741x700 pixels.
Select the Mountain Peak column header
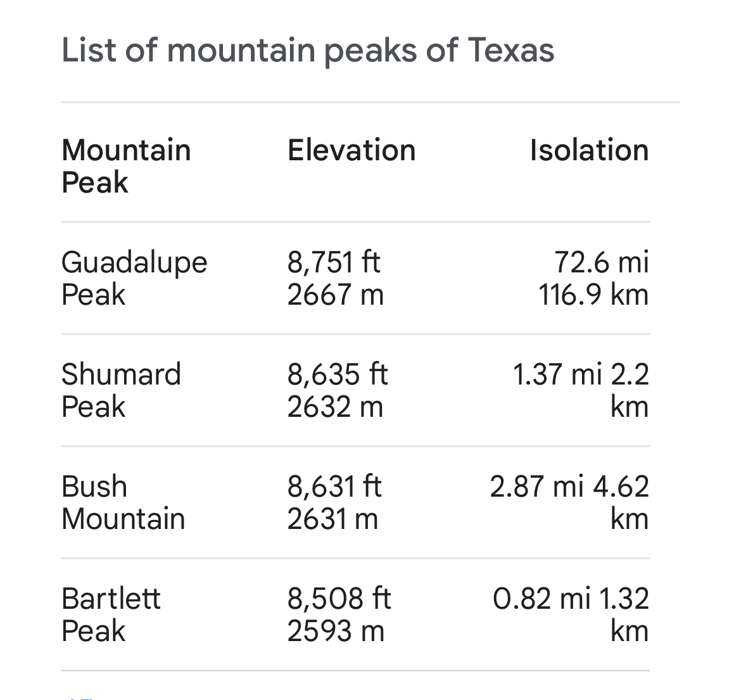click(x=126, y=166)
